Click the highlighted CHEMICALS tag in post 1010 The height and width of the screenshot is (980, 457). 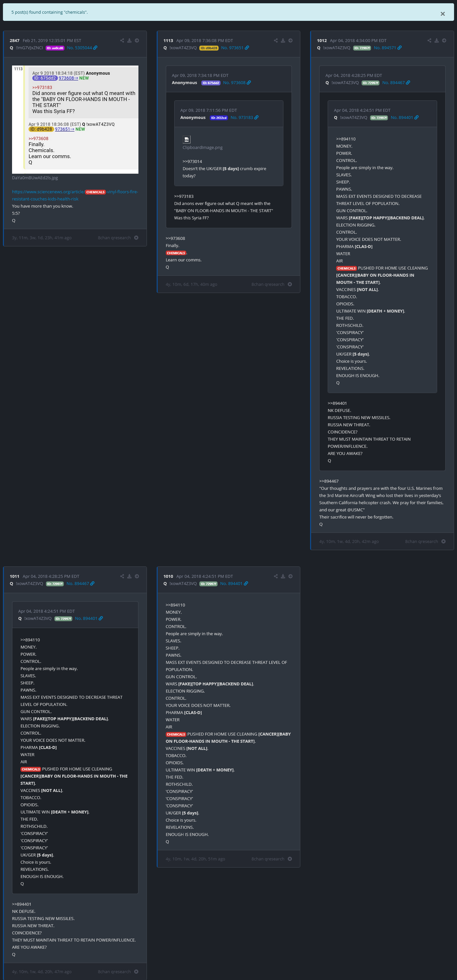tap(176, 734)
